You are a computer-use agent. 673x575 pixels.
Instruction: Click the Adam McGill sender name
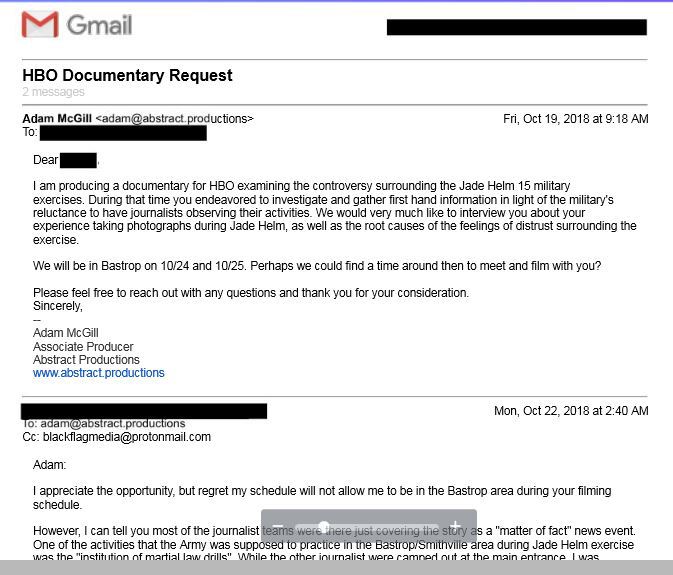tap(57, 119)
